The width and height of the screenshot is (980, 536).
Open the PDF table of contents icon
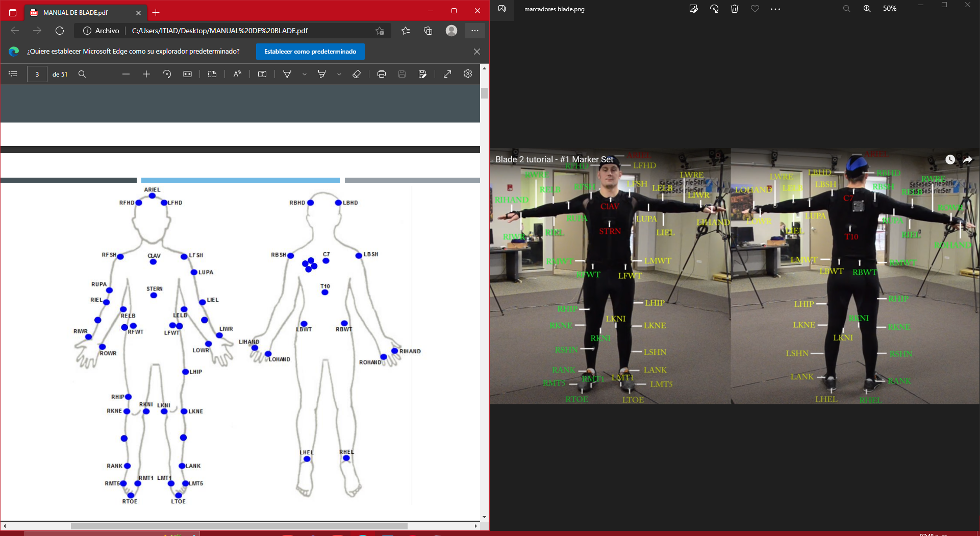tap(13, 74)
